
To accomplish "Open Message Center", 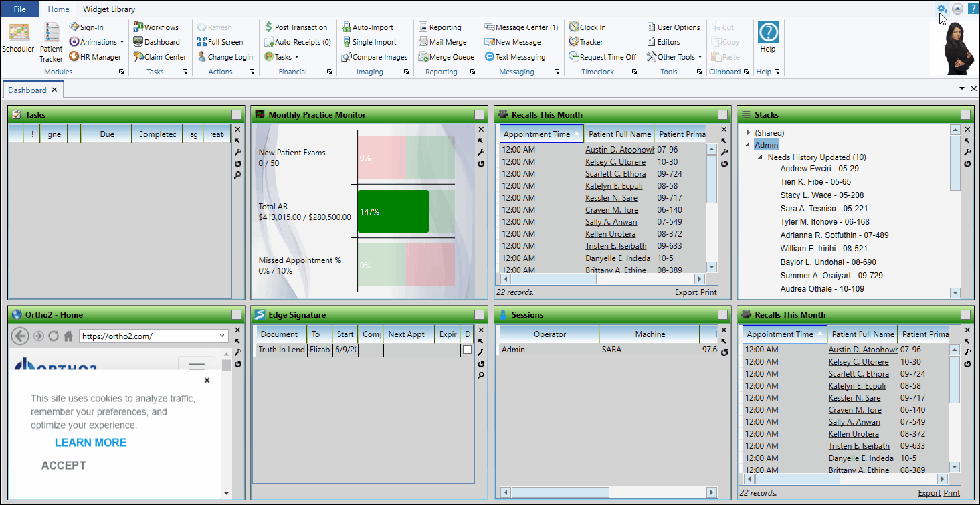I will click(521, 27).
